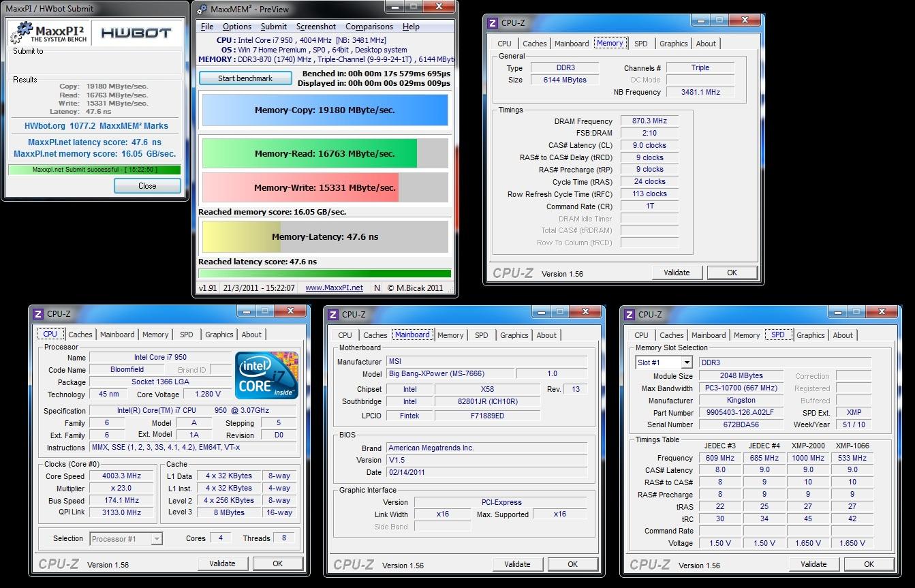Click Close in HWbot Submit window
Screen dimensions: 915x588
tap(147, 186)
